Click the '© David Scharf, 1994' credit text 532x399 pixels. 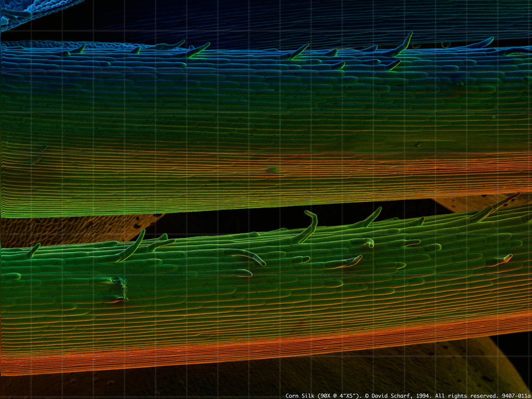coord(397,395)
